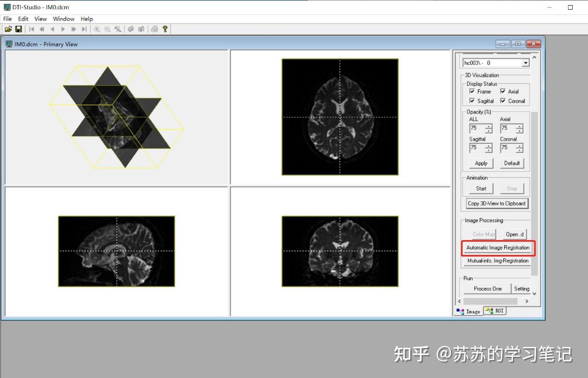Open a DICOM file using the folder icon
This screenshot has height=378, width=588.
click(x=8, y=29)
